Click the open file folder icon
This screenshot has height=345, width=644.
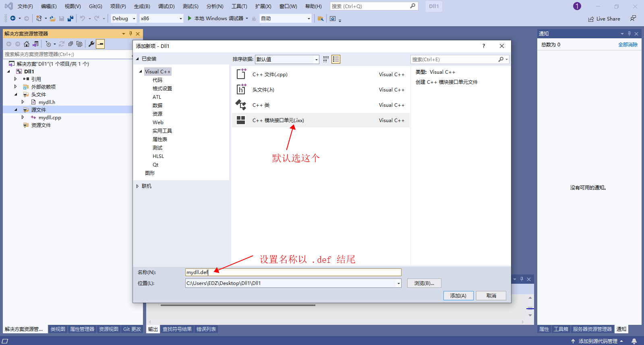pos(52,18)
